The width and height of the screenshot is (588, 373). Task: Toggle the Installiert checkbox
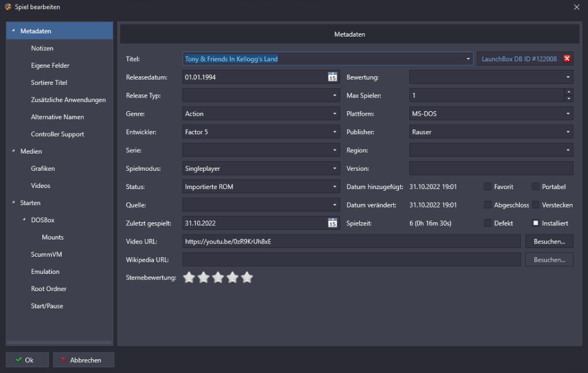[x=536, y=223]
